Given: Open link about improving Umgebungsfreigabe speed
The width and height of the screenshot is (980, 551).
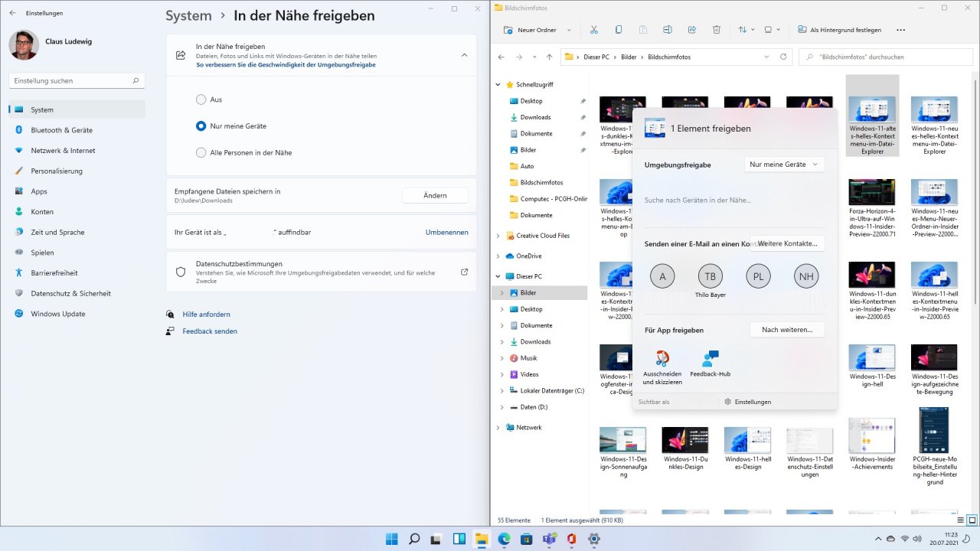Looking at the screenshot, I should 286,65.
